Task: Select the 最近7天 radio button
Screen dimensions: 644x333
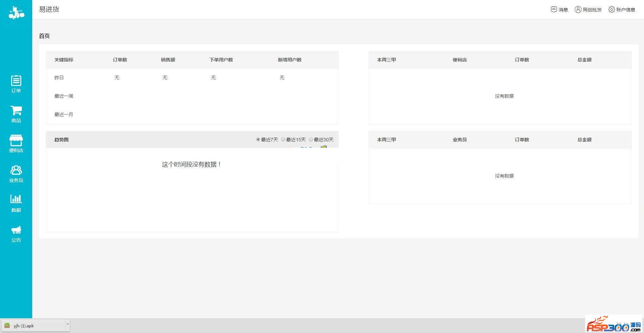Action: pyautogui.click(x=258, y=139)
